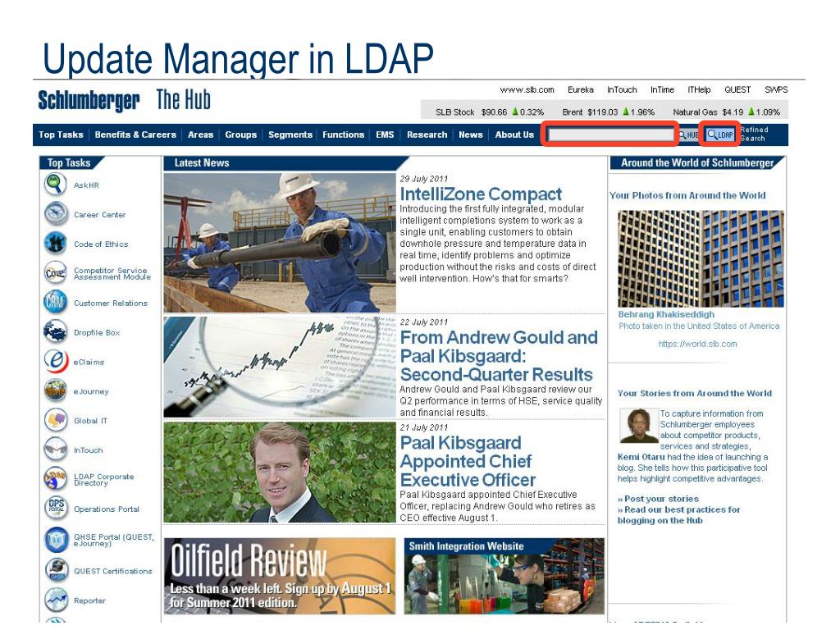The width and height of the screenshot is (840, 630).
Task: Open Benefits & Careers menu
Action: tap(135, 135)
